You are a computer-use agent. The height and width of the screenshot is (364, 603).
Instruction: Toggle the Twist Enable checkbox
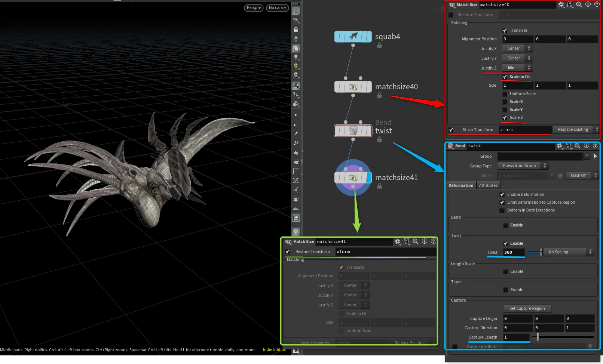(x=505, y=244)
